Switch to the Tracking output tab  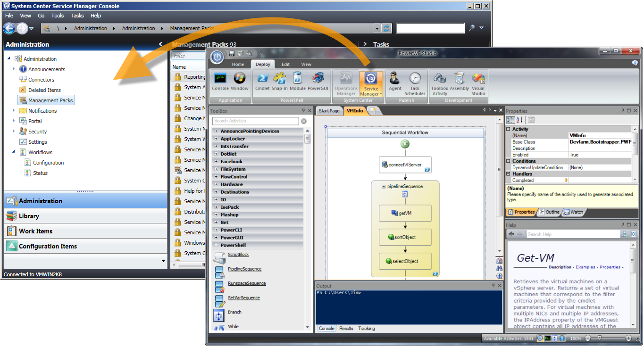click(367, 329)
